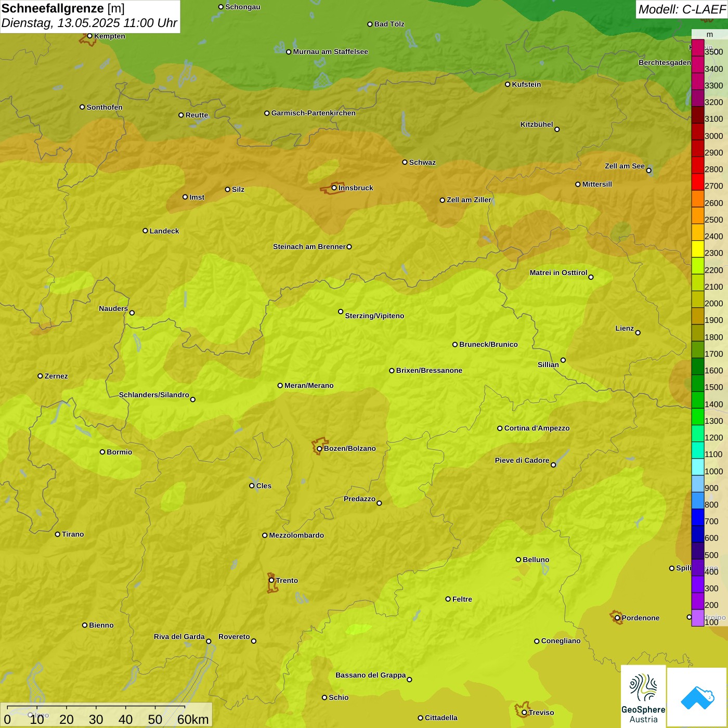728x728 pixels.
Task: Select the Reutte city marker
Action: point(181,115)
